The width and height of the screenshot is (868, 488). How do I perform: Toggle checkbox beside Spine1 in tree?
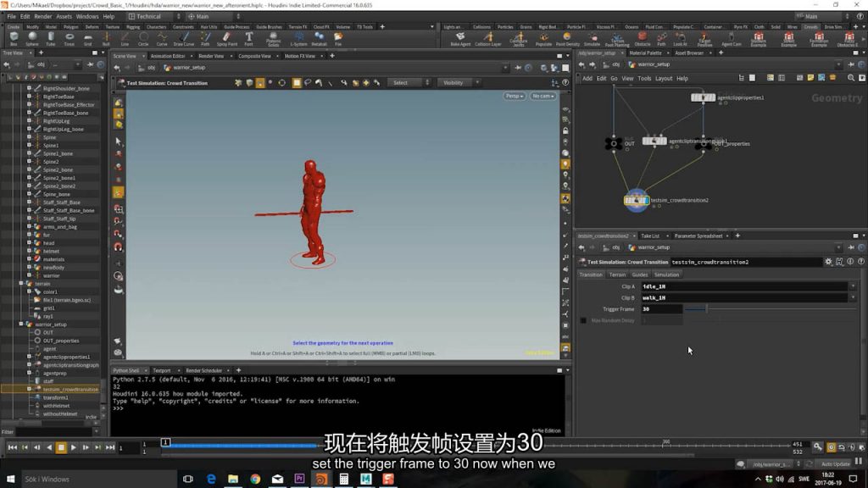[x=30, y=145]
